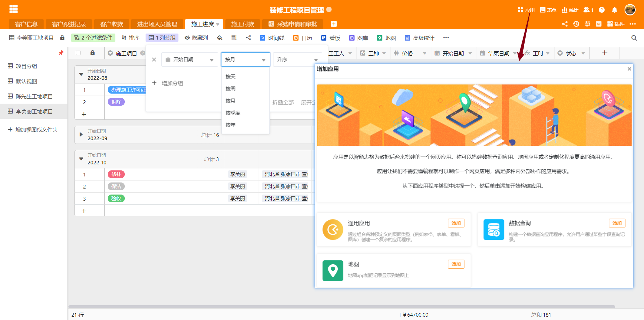This screenshot has height=320, width=644.
Task: Open the 按月 grouping interval dropdown
Action: (245, 59)
